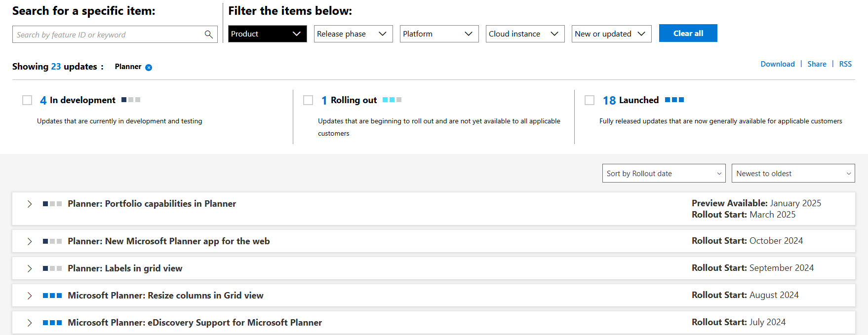Open the Sort by Rollout date dropdown

pyautogui.click(x=664, y=173)
